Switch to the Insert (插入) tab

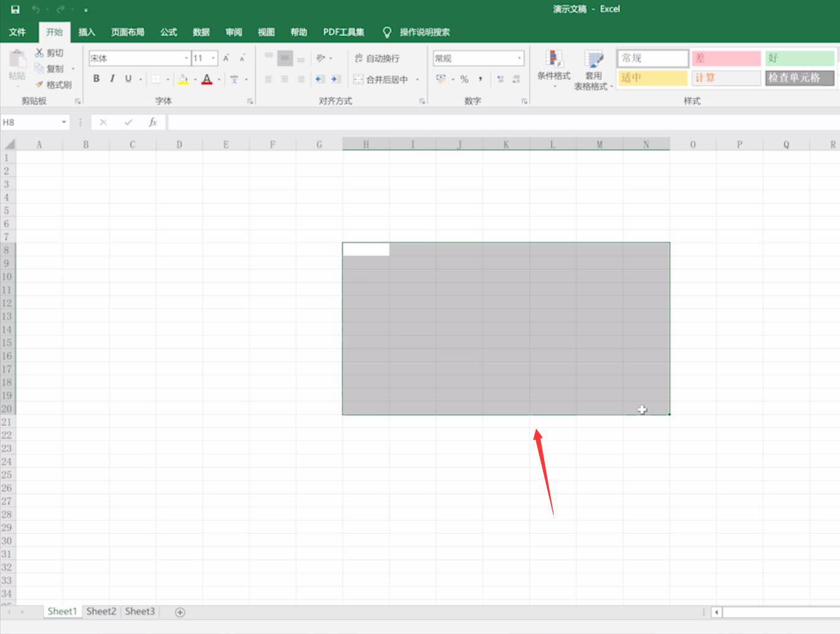[86, 32]
